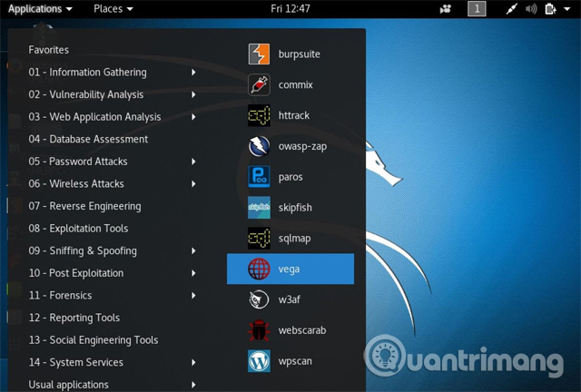Expand the 06 - Wireless Attacks arrow

pyautogui.click(x=193, y=184)
